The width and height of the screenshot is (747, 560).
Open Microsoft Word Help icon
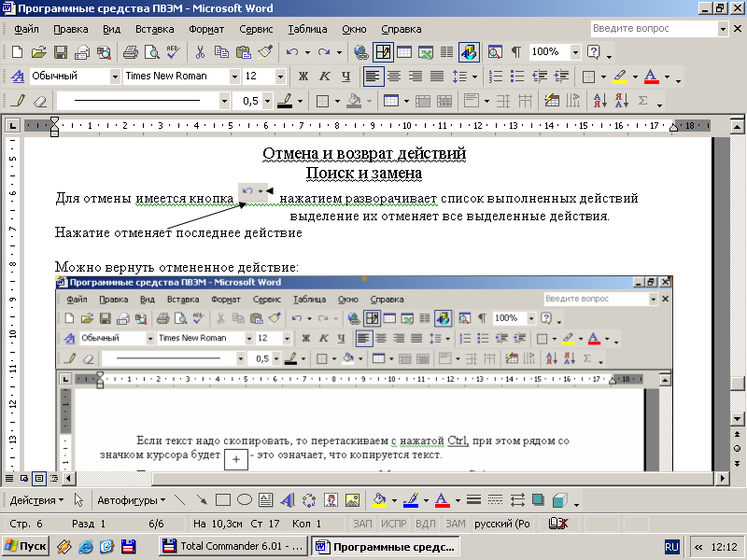pyautogui.click(x=594, y=52)
